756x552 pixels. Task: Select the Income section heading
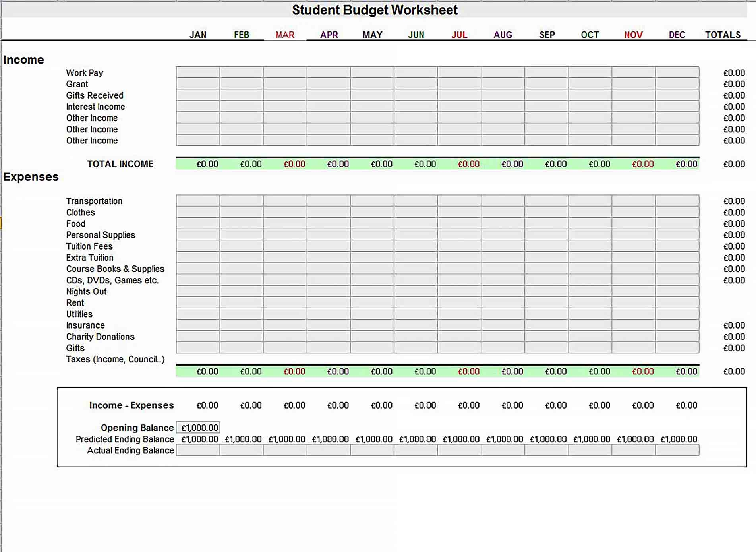(x=24, y=60)
